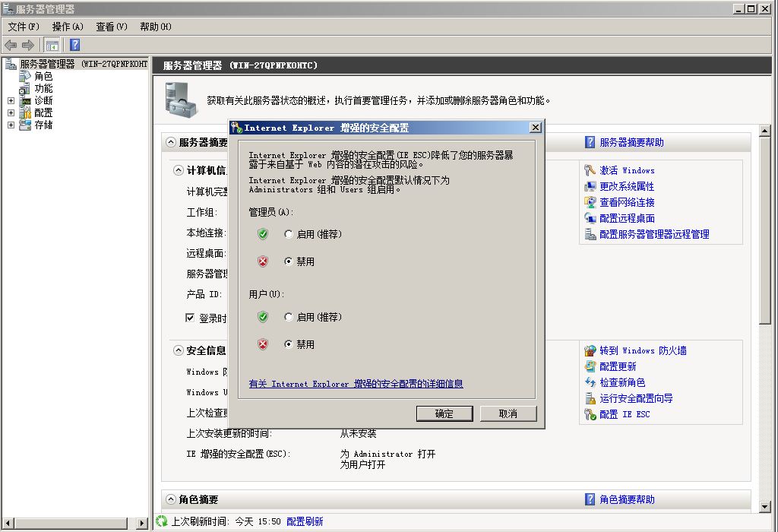
Task: Click the main pane scroll down arrow
Action: click(764, 507)
